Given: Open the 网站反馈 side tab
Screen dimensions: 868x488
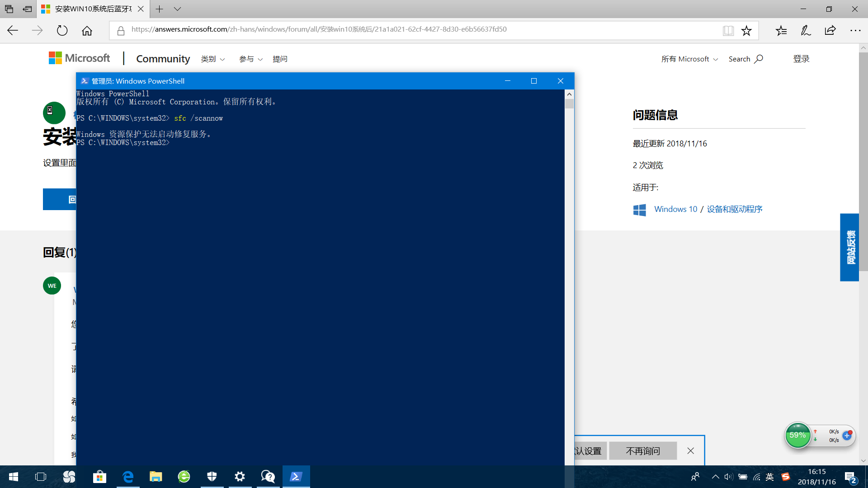Looking at the screenshot, I should coord(849,247).
